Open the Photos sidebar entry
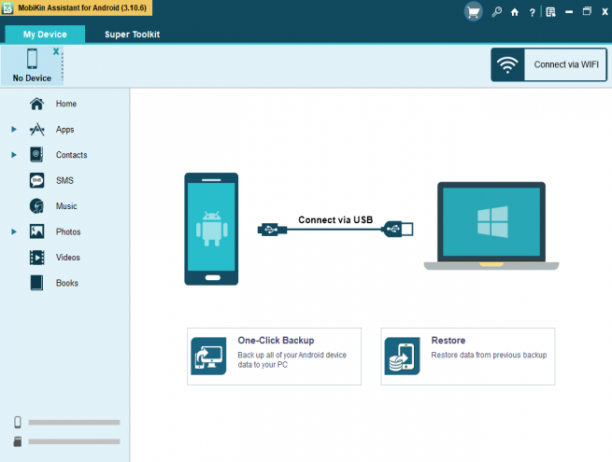This screenshot has height=462, width=612. (x=68, y=232)
